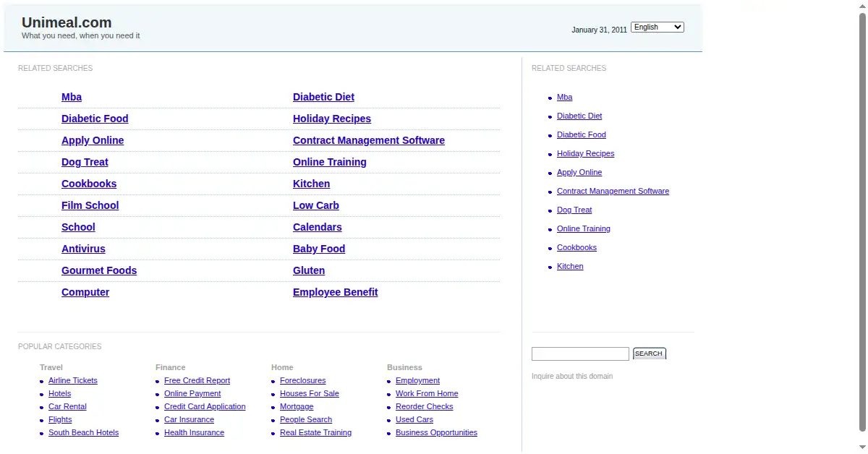The height and width of the screenshot is (454, 868).
Task: Open the Foreclosures link
Action: [303, 380]
